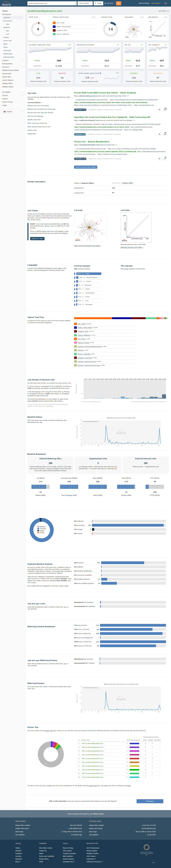Click the Majestic logo in header

[x=7, y=3]
